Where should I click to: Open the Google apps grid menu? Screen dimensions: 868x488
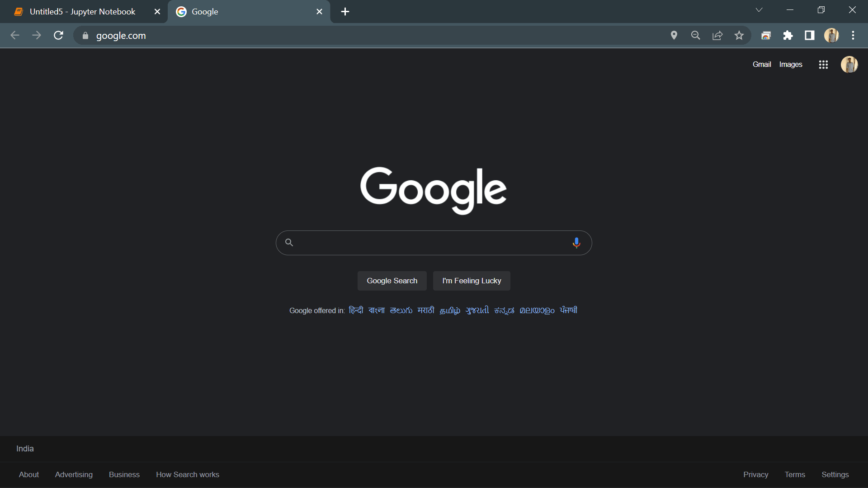(x=823, y=65)
